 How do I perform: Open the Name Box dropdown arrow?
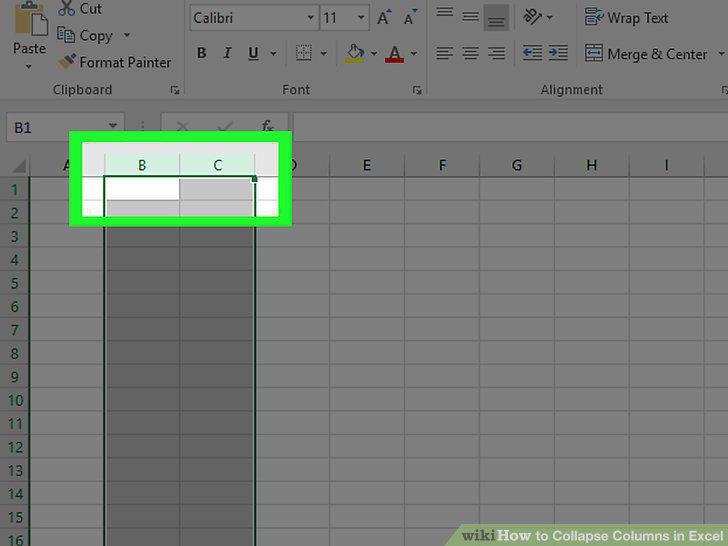(x=112, y=126)
